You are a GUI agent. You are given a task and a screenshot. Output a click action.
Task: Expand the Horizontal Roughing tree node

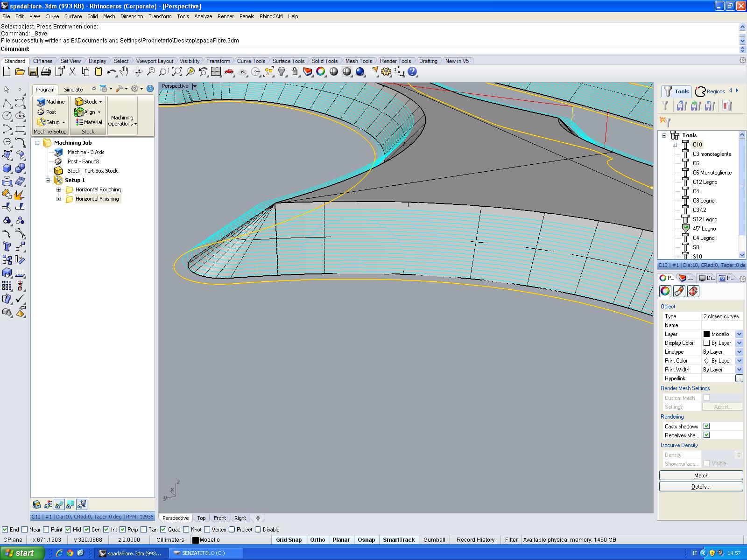pyautogui.click(x=58, y=189)
